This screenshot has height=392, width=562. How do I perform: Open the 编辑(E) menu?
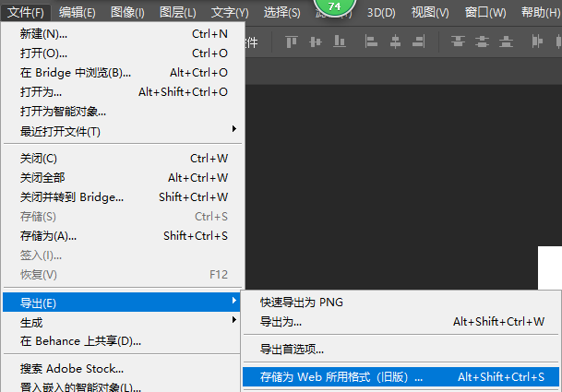point(78,13)
